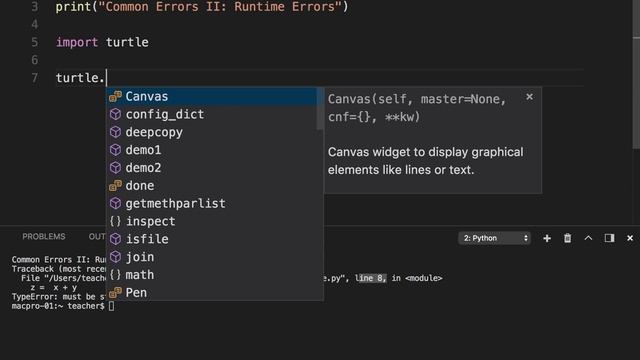
Task: Close the terminal panel
Action: pyautogui.click(x=630, y=238)
